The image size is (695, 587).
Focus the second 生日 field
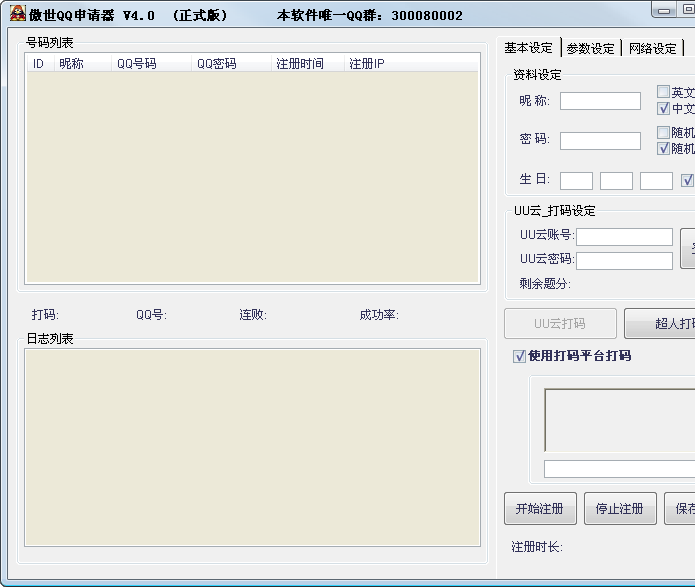pyautogui.click(x=616, y=181)
